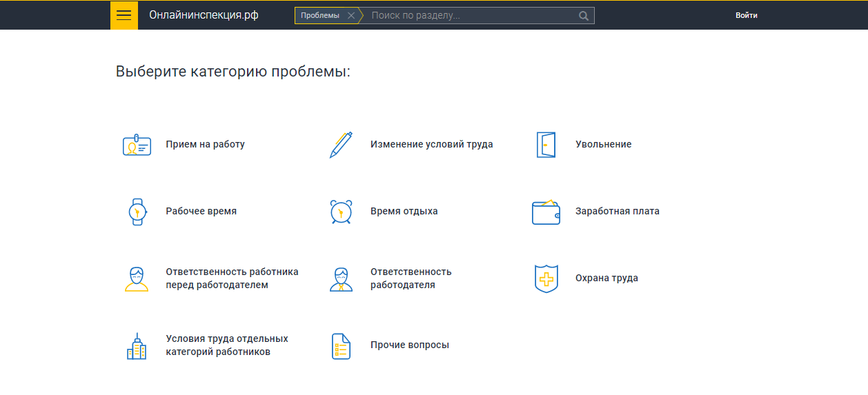Remove the Проблемы filter tag
The width and height of the screenshot is (868, 395).
[x=351, y=16]
